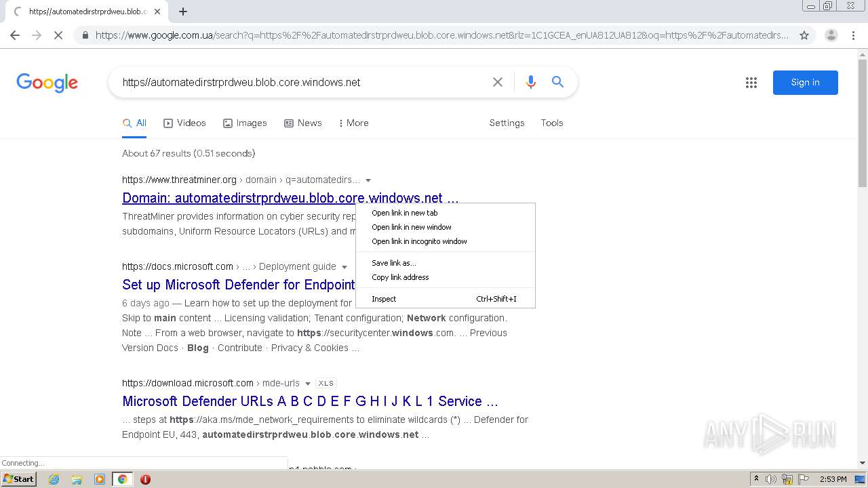The height and width of the screenshot is (488, 868).
Task: Open the Windows Start menu
Action: click(19, 479)
